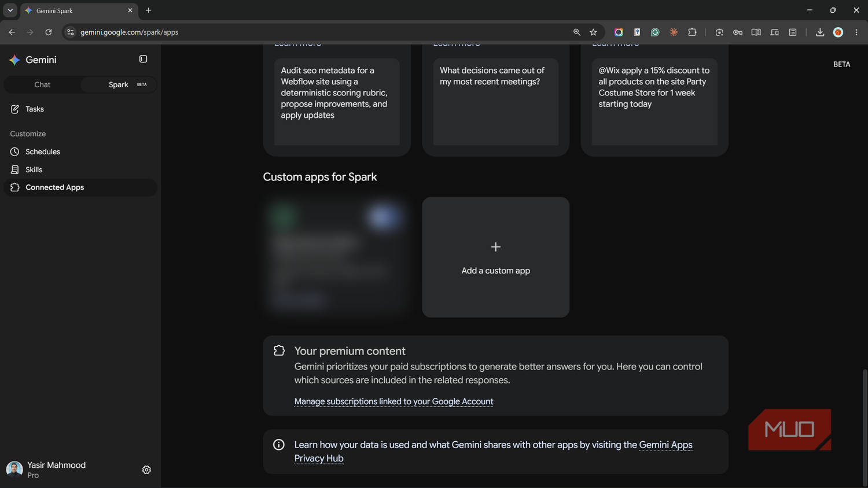Collapse the sidebar panel icon

[143, 59]
